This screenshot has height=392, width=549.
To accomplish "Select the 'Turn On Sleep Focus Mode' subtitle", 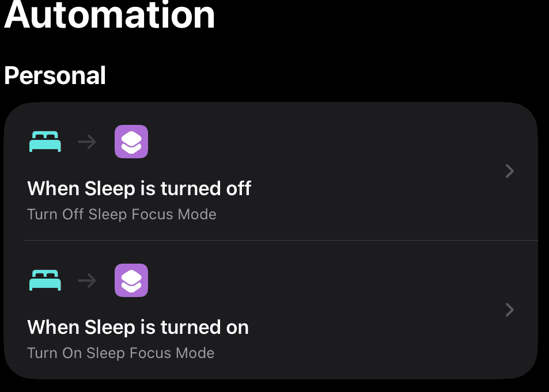I will tap(121, 353).
